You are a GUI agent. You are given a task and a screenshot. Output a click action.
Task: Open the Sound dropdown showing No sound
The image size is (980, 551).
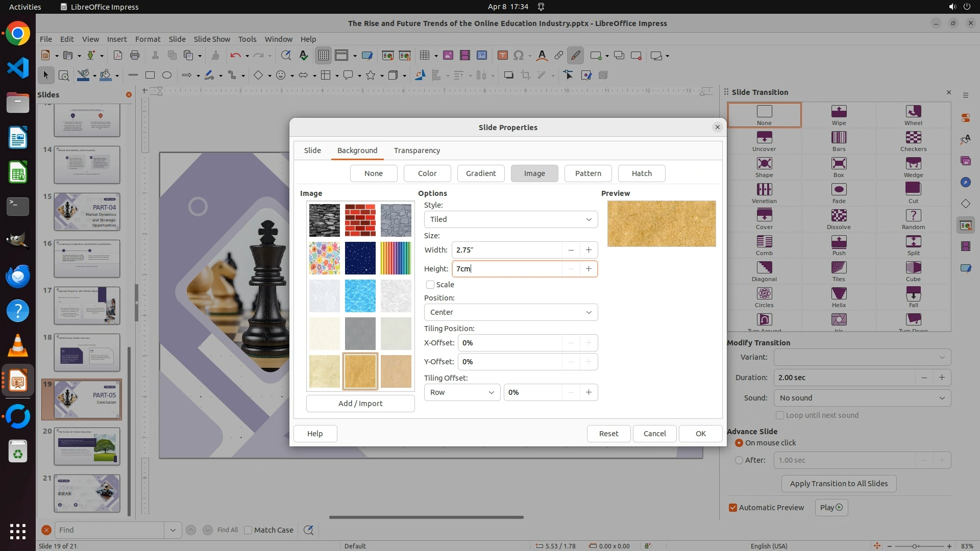(x=862, y=398)
